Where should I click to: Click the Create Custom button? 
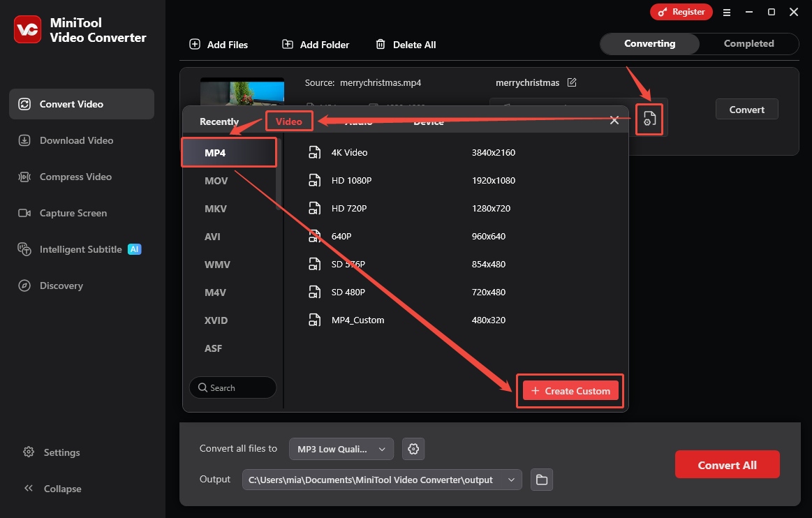(569, 391)
